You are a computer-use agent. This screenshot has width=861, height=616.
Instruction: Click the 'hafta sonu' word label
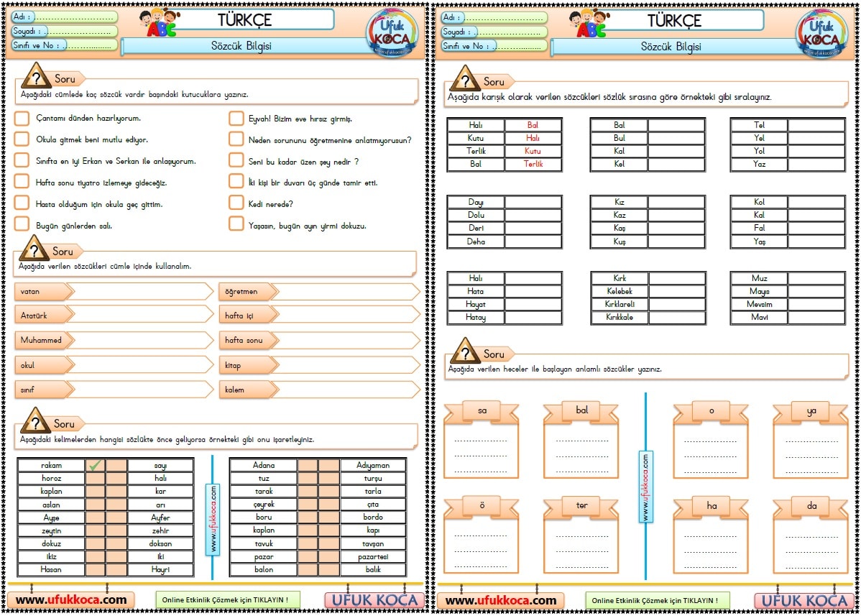pos(248,341)
